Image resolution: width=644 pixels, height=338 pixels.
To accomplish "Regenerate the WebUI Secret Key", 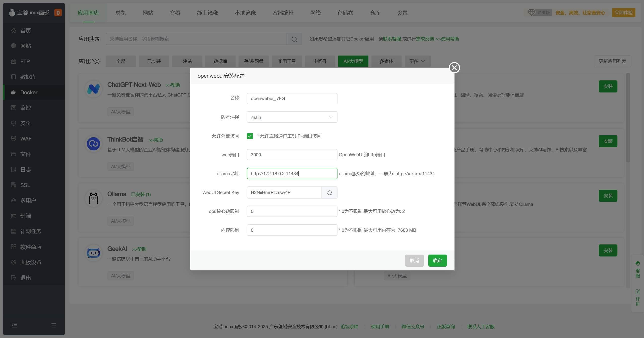I will pos(329,192).
